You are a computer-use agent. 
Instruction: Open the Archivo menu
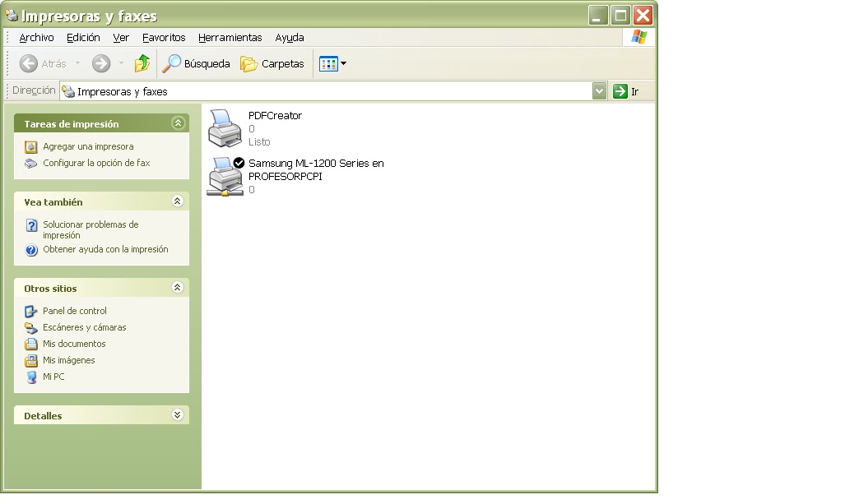pos(37,37)
